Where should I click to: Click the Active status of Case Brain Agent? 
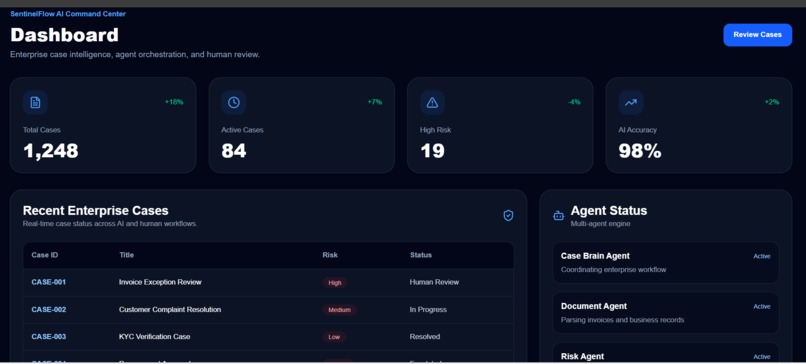[x=762, y=256]
